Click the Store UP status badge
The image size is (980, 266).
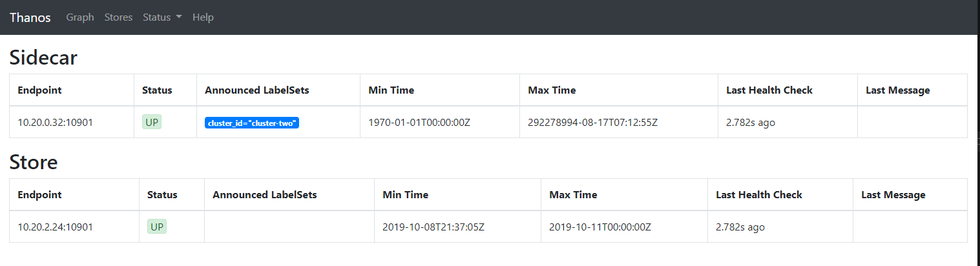(157, 227)
